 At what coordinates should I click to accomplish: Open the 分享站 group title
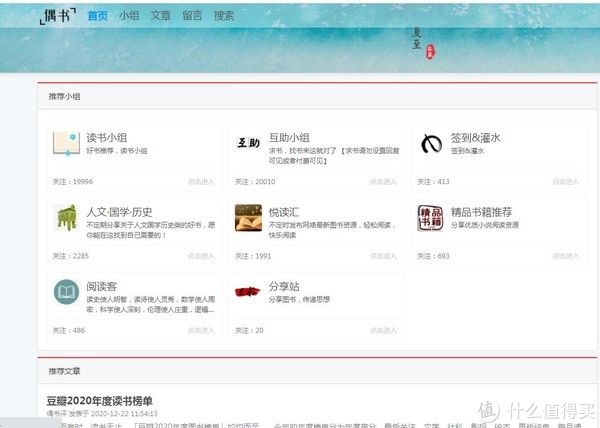pos(284,286)
